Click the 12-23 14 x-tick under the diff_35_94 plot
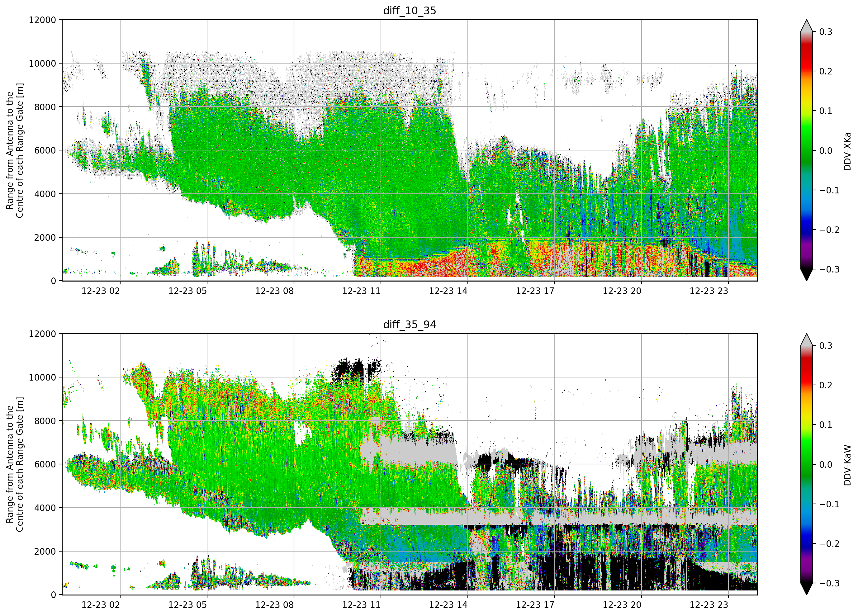The height and width of the screenshot is (616, 858). 448,605
